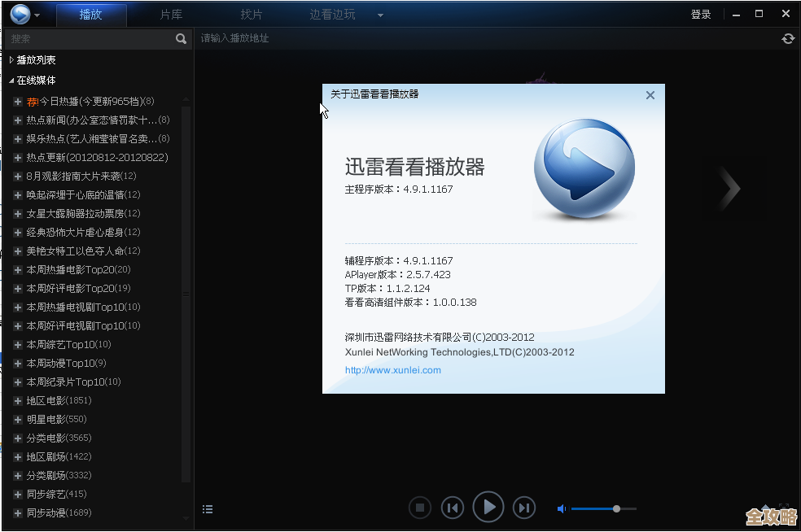Mute audio via the speaker icon
This screenshot has height=532, width=801.
tap(561, 508)
